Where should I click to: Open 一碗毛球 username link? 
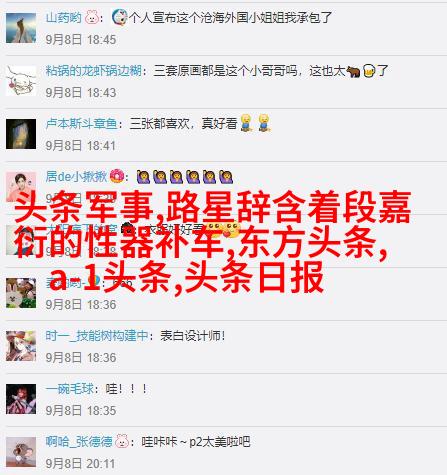coord(70,389)
